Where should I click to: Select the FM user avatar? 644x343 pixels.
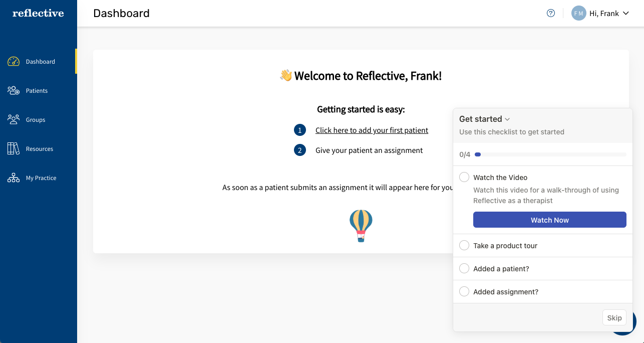[579, 14]
